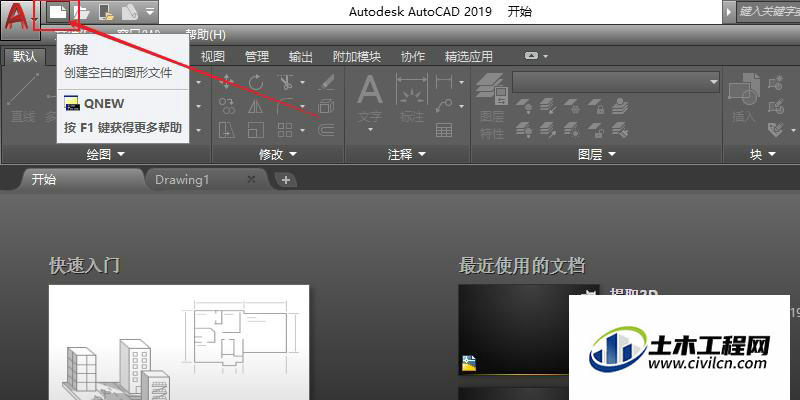Image resolution: width=800 pixels, height=400 pixels.
Task: Switch to the 协作 ribbon tab
Action: pos(413,56)
